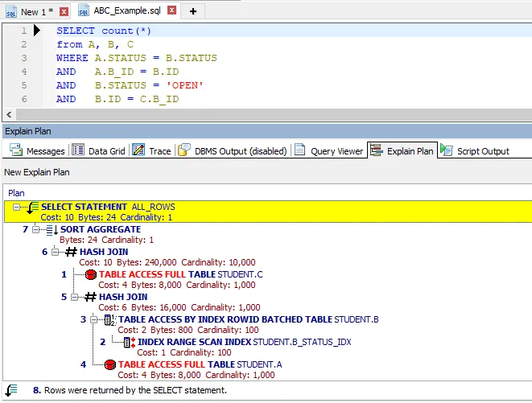This screenshot has height=403, width=532.
Task: Click the SORT AGGREGATE step icon
Action: click(x=52, y=230)
